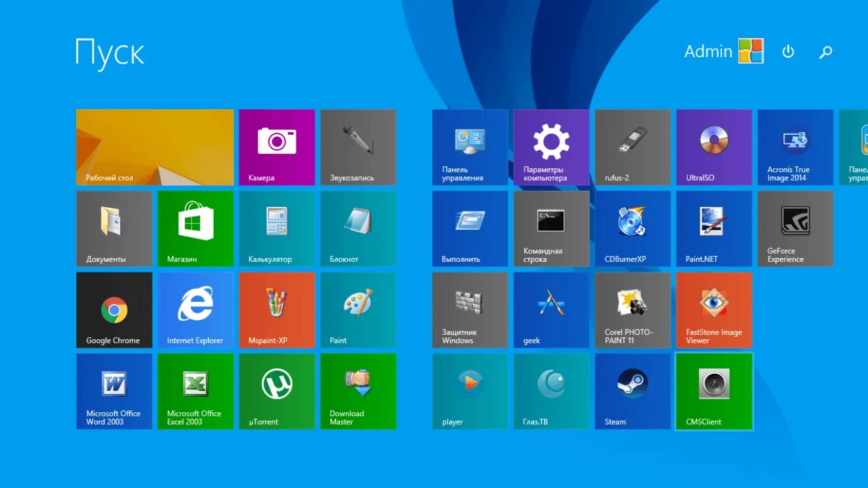
Task: Open the first Панель управления tile
Action: (x=470, y=147)
